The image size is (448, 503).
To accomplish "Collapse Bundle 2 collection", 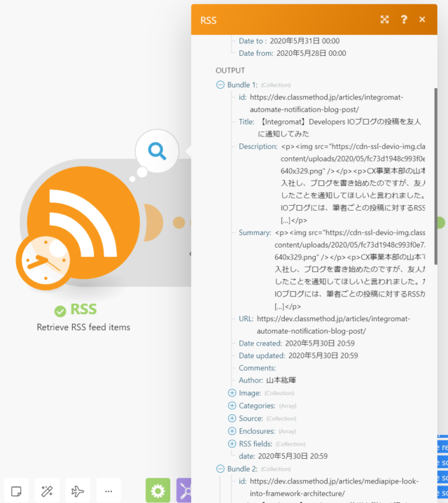I will pyautogui.click(x=220, y=469).
